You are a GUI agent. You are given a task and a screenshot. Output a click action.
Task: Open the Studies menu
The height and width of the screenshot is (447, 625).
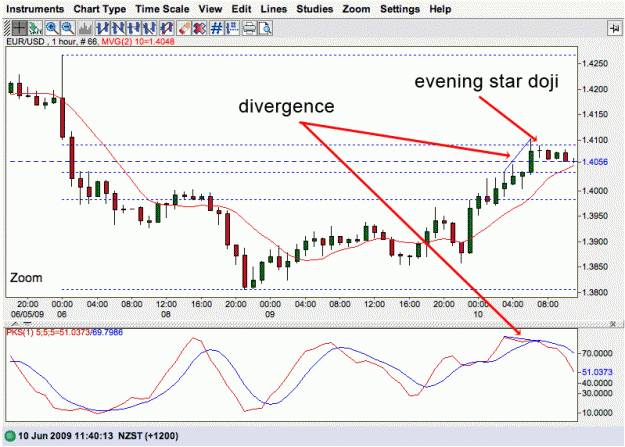[x=314, y=9]
